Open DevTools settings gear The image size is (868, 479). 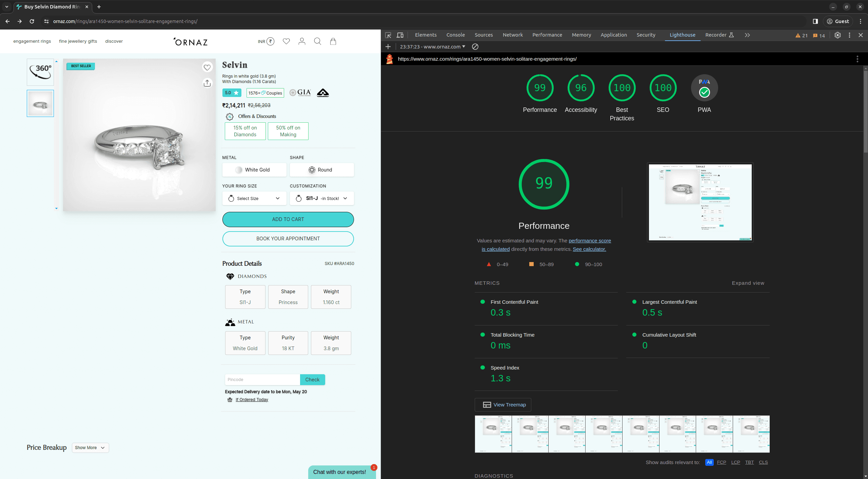coord(837,35)
